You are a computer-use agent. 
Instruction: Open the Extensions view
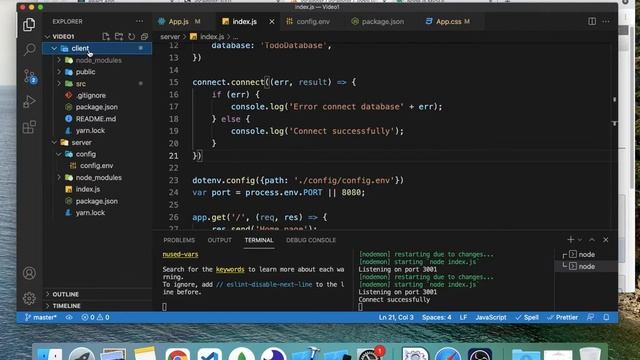(29, 127)
